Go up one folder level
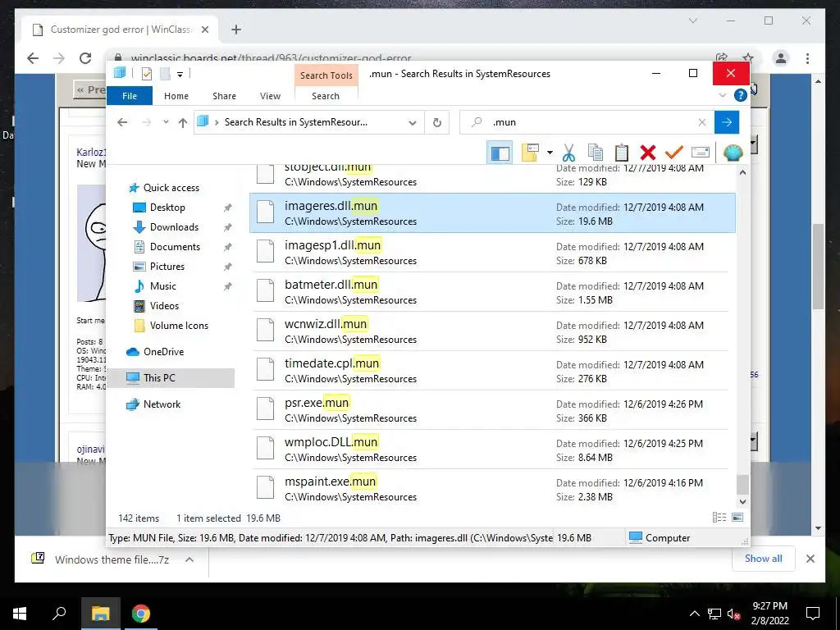This screenshot has width=840, height=630. tap(183, 123)
